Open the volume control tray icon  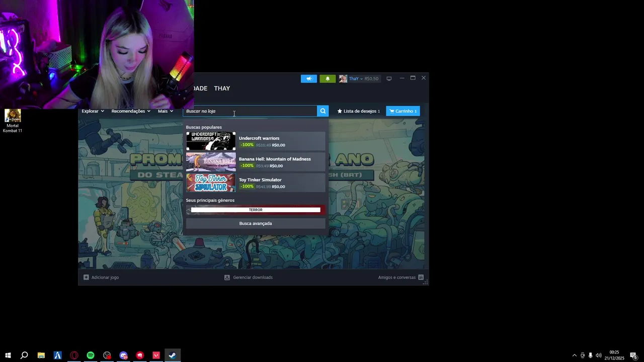[598, 355]
